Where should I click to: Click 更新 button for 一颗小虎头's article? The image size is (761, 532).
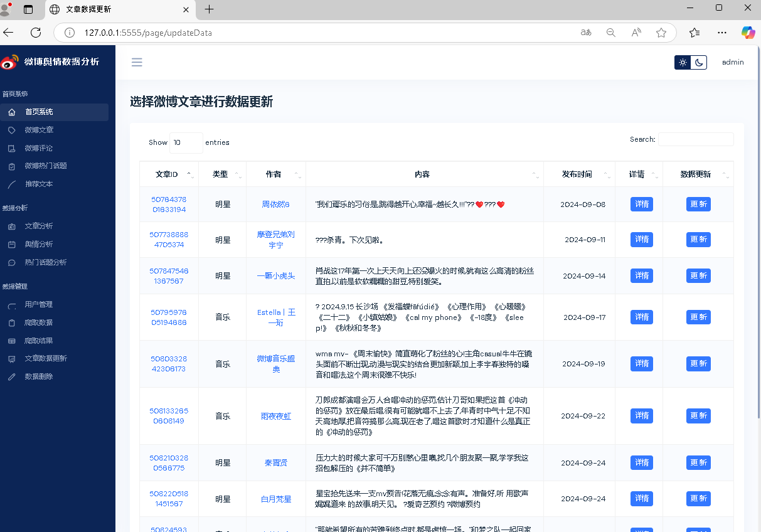point(698,275)
